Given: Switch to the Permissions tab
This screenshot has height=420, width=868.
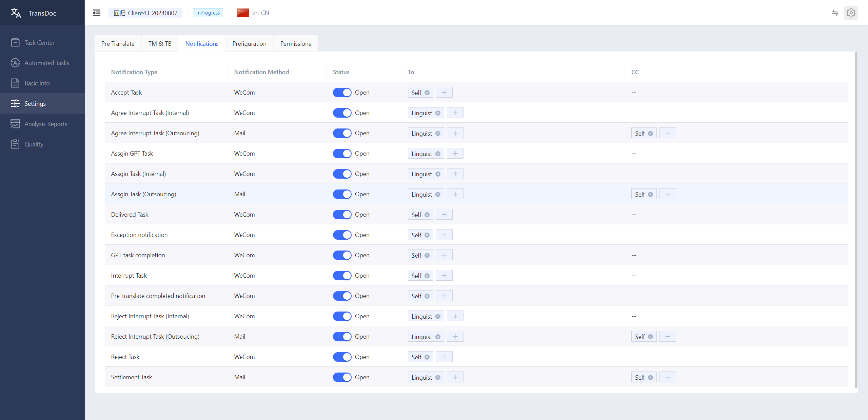Looking at the screenshot, I should (x=295, y=43).
